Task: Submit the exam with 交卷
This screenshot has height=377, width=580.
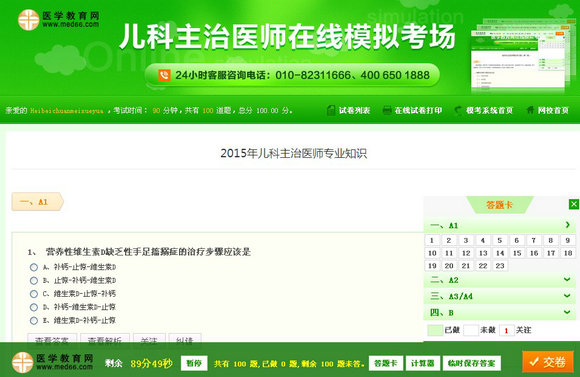Action: click(x=548, y=362)
